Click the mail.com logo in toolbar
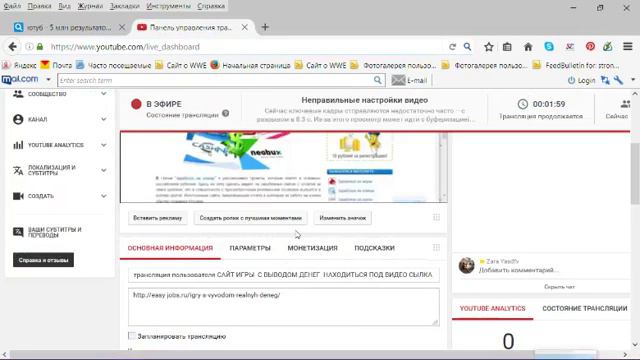The height and width of the screenshot is (360, 640). (20, 80)
